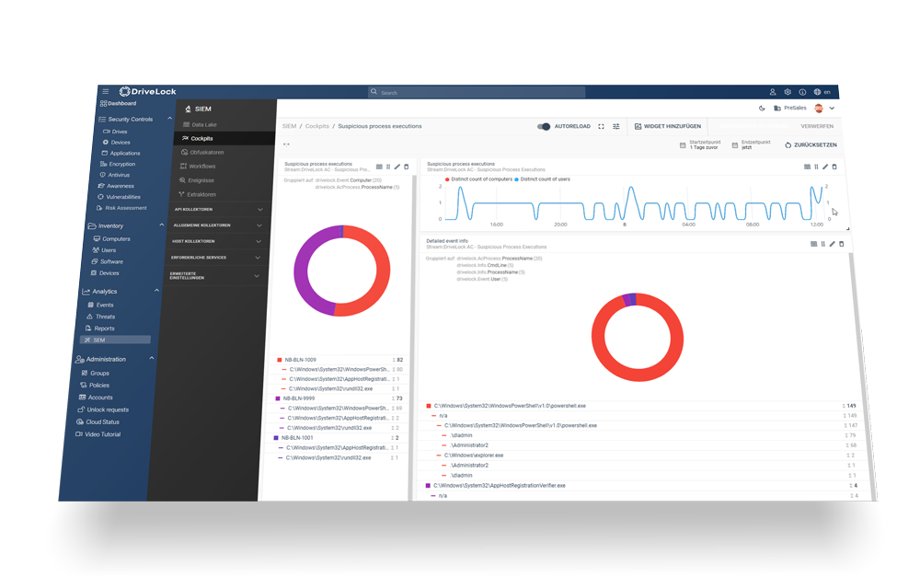920x588 pixels.
Task: Delete the line chart widget
Action: [834, 167]
